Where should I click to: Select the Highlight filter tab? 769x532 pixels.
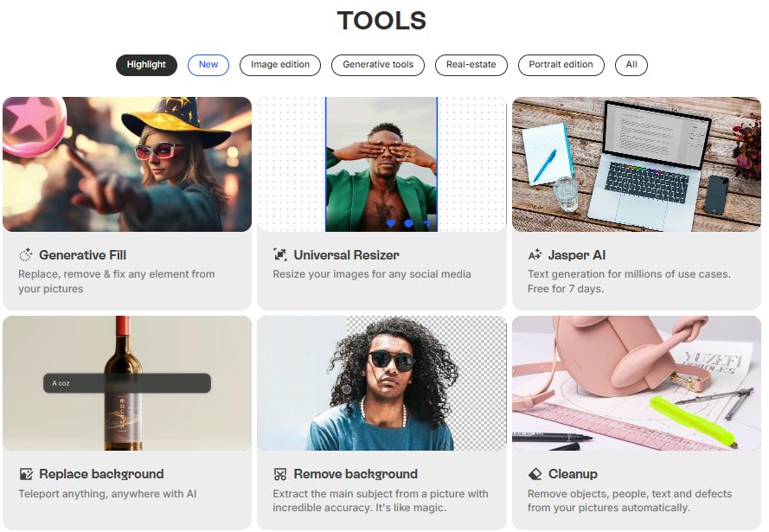pos(146,65)
